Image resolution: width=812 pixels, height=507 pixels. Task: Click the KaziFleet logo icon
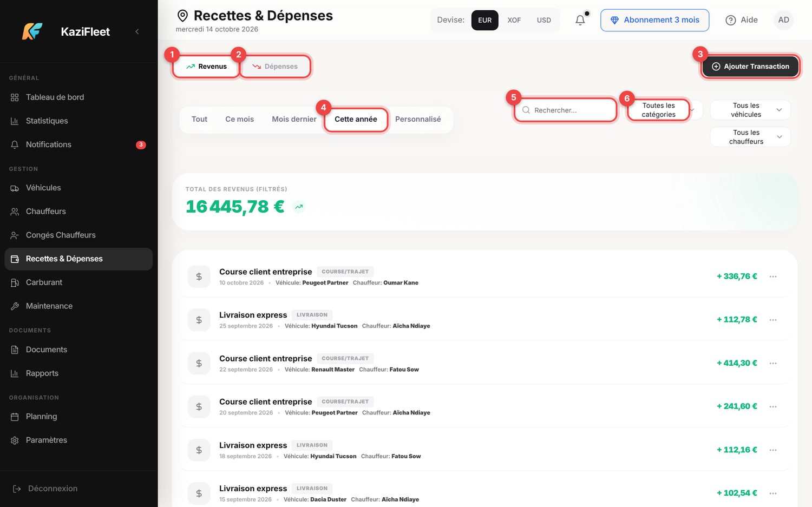click(x=32, y=31)
